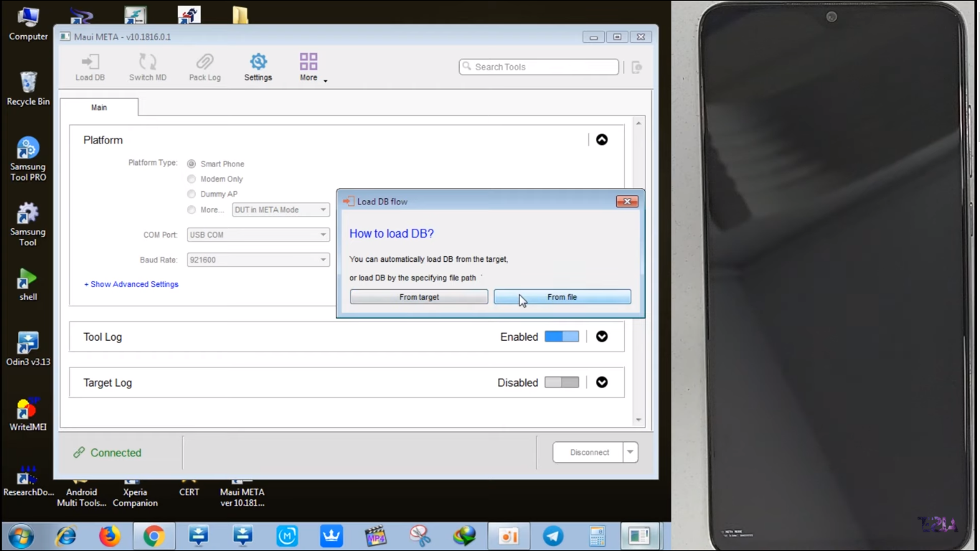Viewport: 980px width, 551px height.
Task: Open the MP4 video tool in taskbar
Action: pos(375,536)
